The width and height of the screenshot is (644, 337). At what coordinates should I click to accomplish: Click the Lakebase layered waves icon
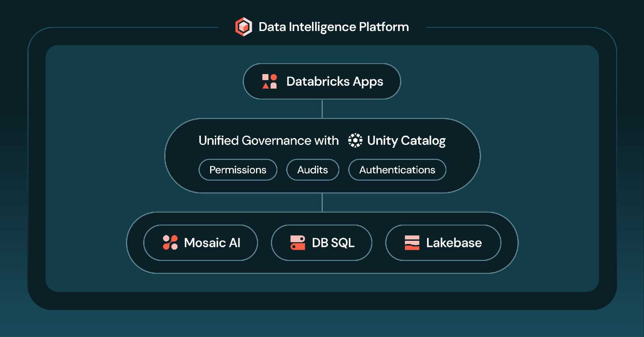412,243
